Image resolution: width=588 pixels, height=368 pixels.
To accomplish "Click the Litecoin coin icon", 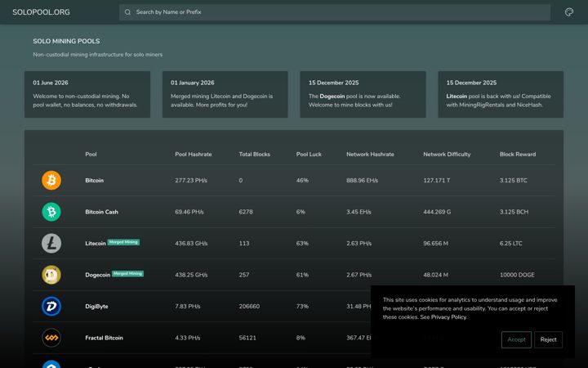I will [51, 244].
